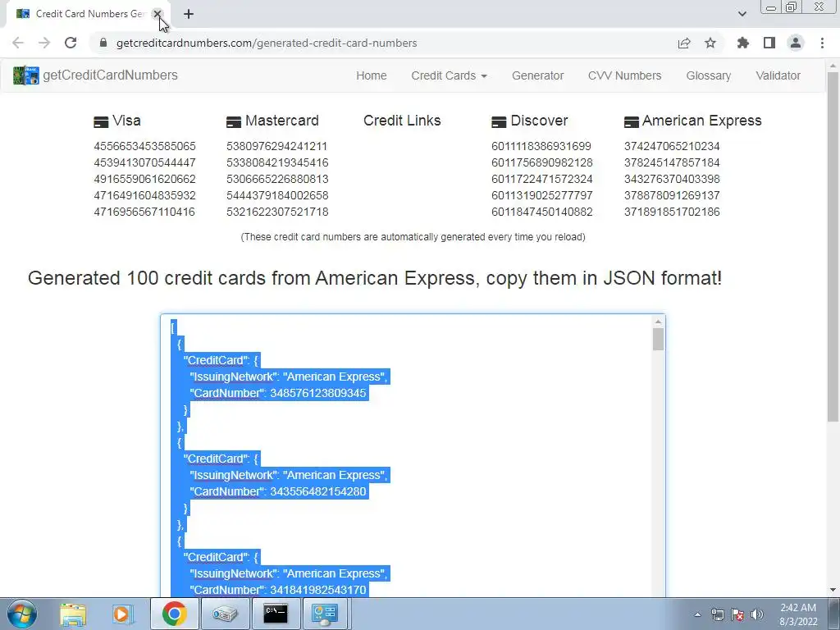Select Mastercard number 5444379184002658
Viewport: 840px width, 630px height.
277,195
